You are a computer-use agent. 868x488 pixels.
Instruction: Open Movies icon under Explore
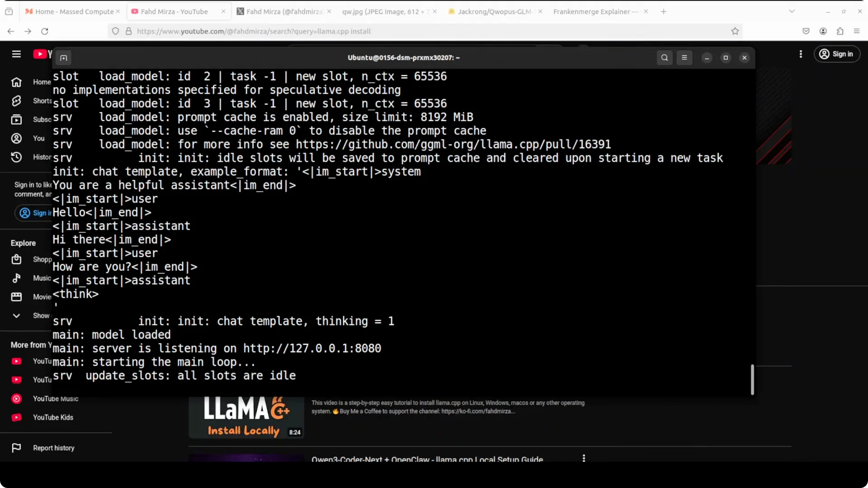click(x=16, y=297)
